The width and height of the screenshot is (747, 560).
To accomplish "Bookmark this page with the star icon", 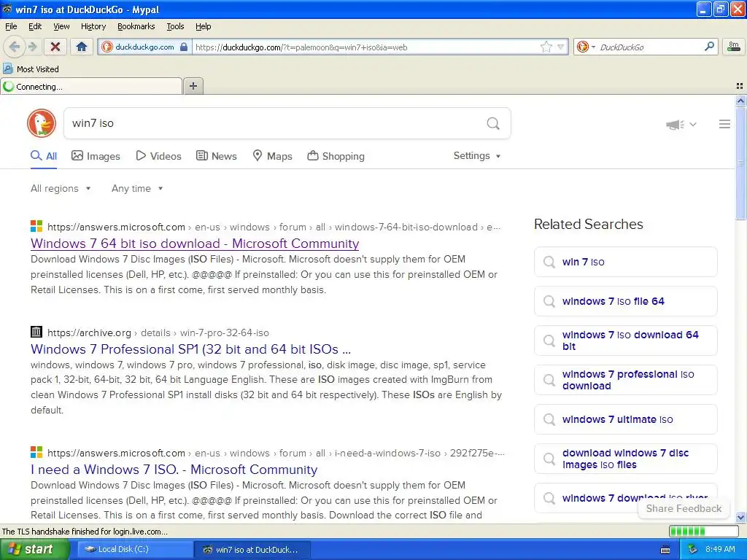I will click(546, 47).
